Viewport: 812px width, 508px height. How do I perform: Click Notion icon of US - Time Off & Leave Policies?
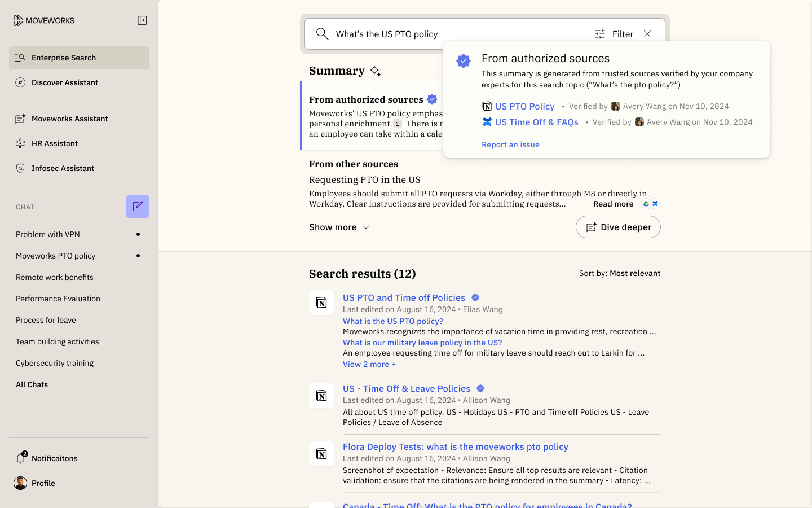(321, 396)
